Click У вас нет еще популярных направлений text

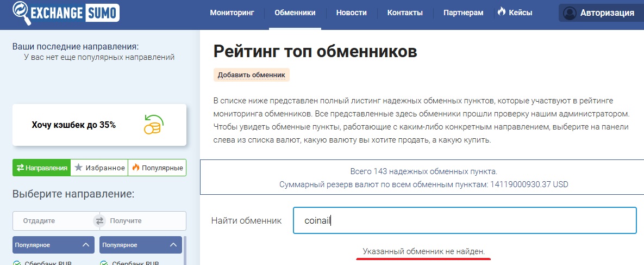click(x=99, y=57)
